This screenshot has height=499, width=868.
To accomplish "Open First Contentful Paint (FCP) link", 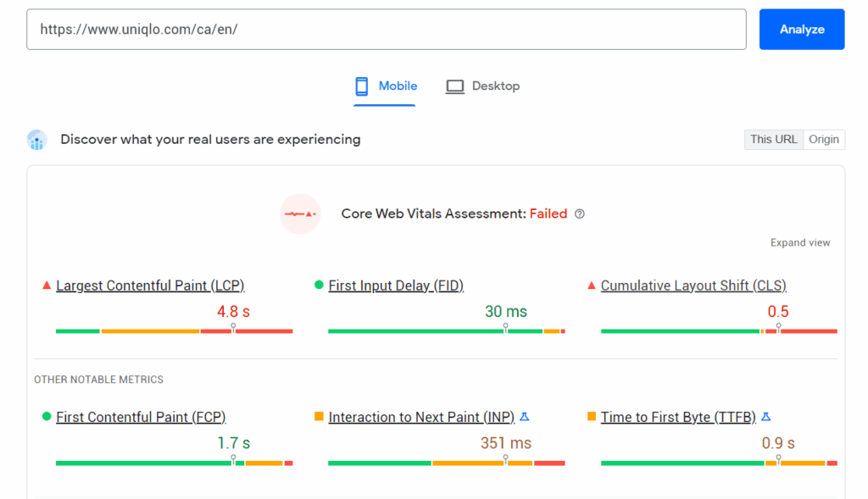I will coord(142,417).
